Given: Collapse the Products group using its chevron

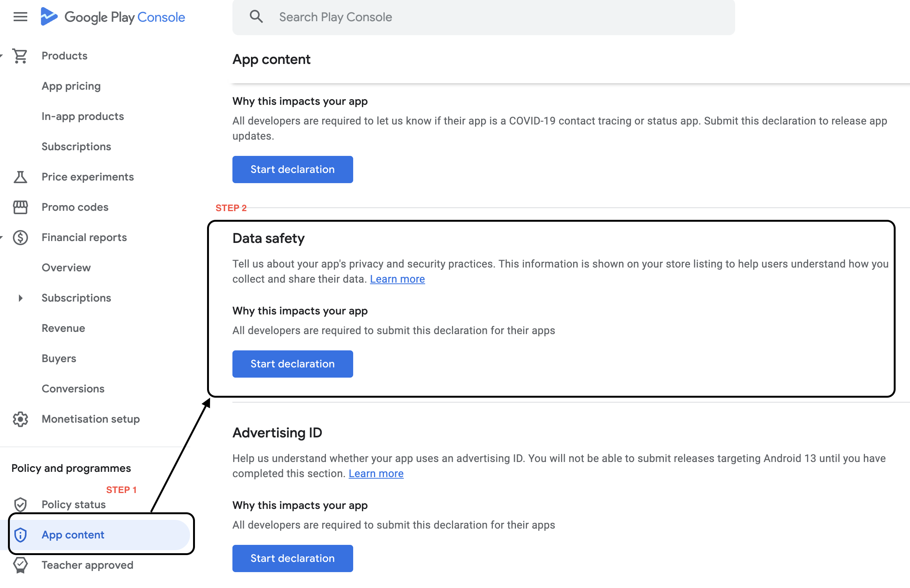Looking at the screenshot, I should pos(2,56).
